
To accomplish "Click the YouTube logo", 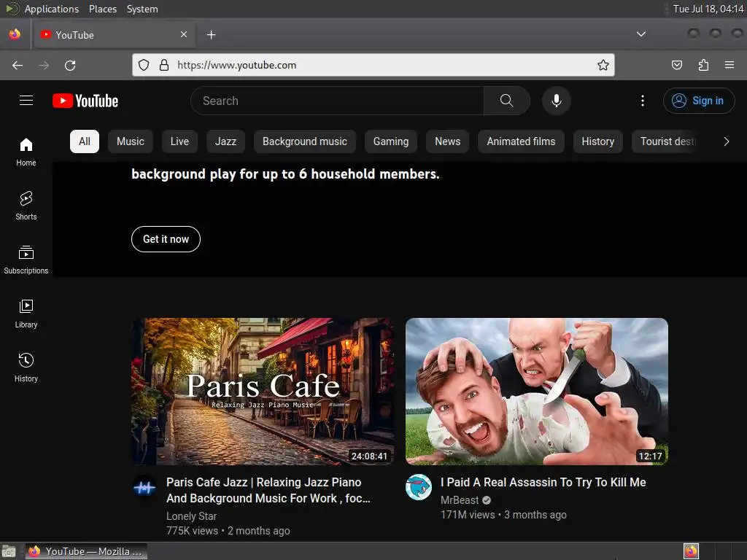I will point(85,101).
